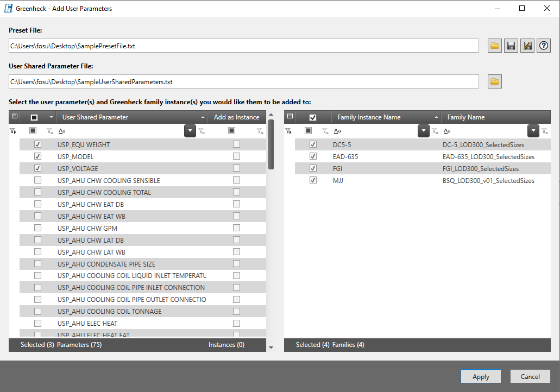Click the User Shared Parameter filter operator icon
Image resolution: width=560 pixels, height=392 pixels.
[x=62, y=131]
